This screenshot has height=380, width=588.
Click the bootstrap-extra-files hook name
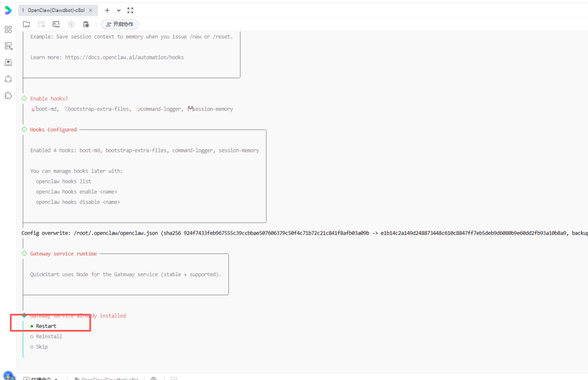99,109
